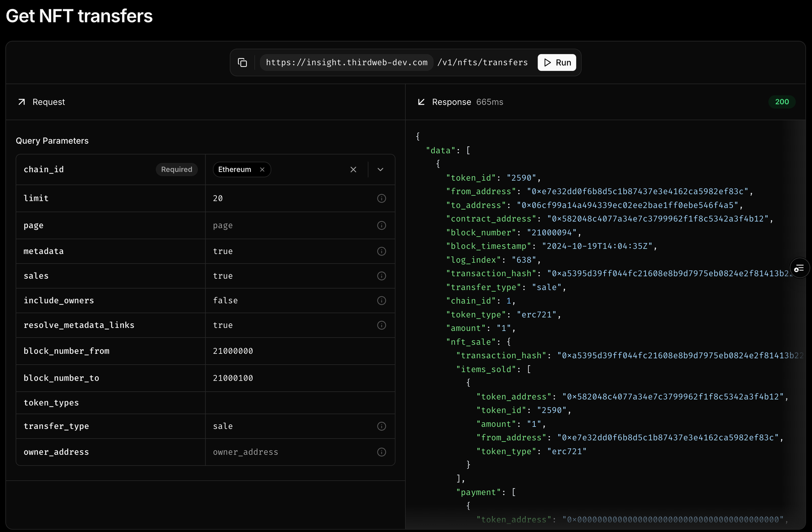Viewport: 812px width, 532px height.
Task: Remove the Ethereum chip from chain_id
Action: (262, 170)
